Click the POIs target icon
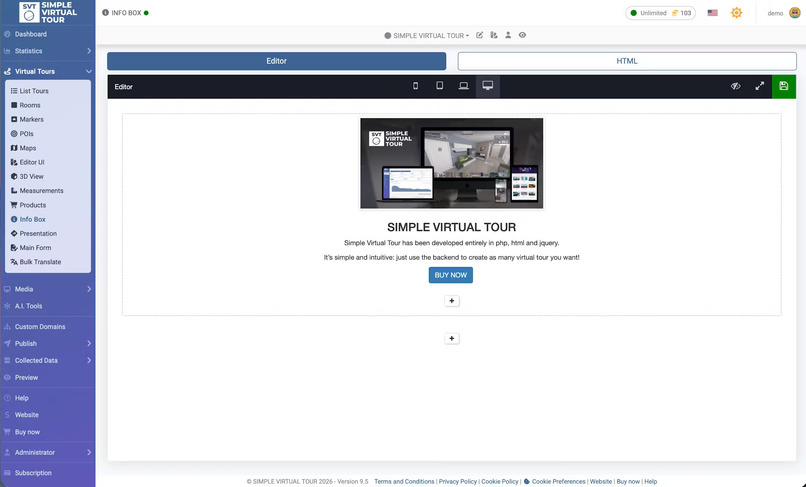The height and width of the screenshot is (487, 806). pyautogui.click(x=14, y=134)
